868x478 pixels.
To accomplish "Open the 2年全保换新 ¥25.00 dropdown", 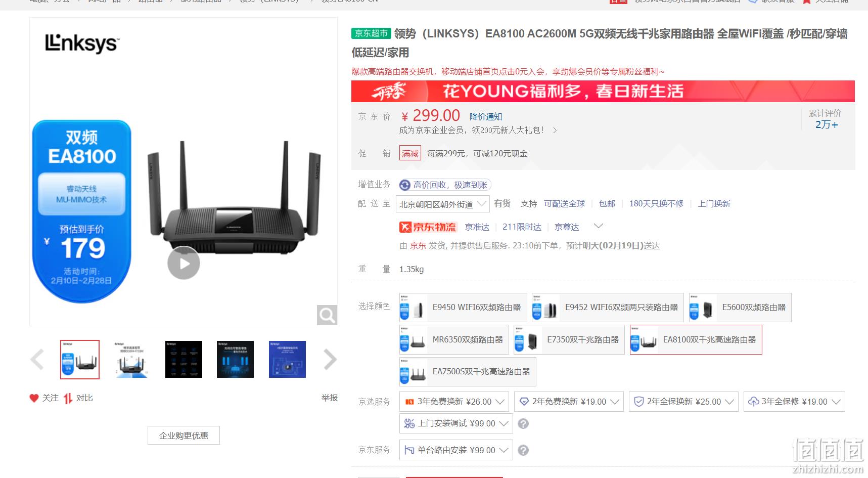I will [683, 402].
